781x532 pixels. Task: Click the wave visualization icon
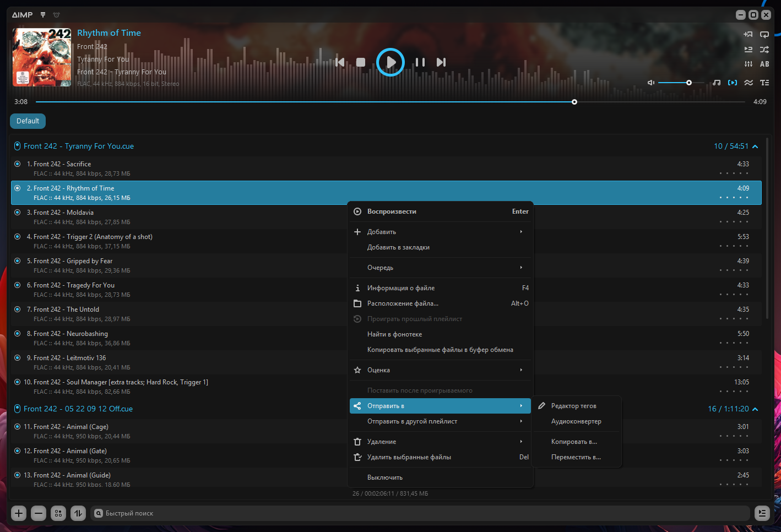pyautogui.click(x=749, y=83)
